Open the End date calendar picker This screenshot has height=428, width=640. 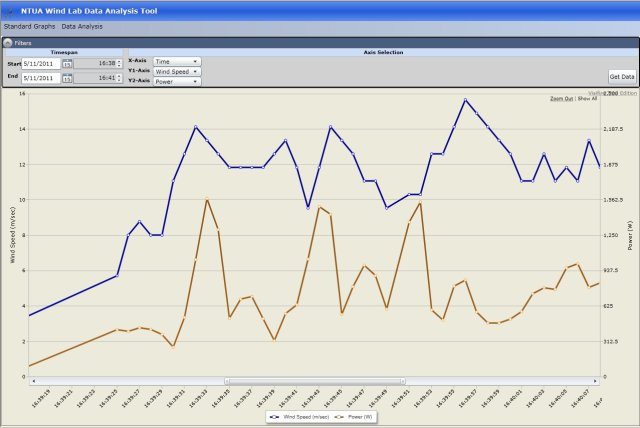[x=67, y=77]
